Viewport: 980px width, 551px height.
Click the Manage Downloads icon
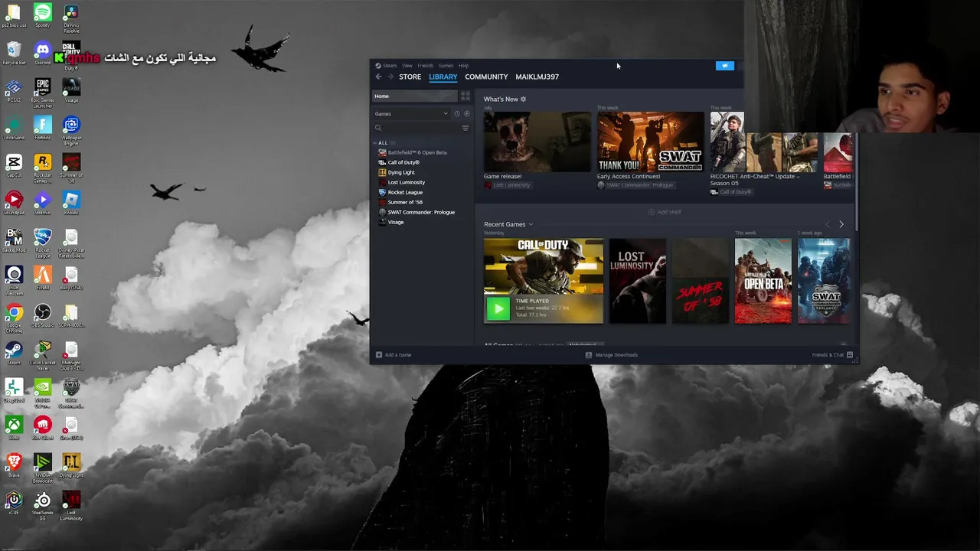[588, 355]
